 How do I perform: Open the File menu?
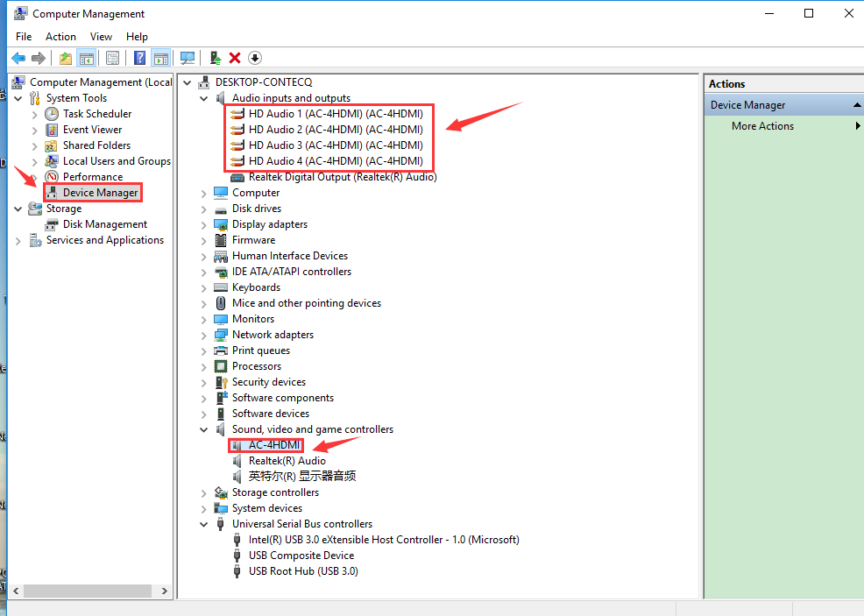pyautogui.click(x=24, y=37)
